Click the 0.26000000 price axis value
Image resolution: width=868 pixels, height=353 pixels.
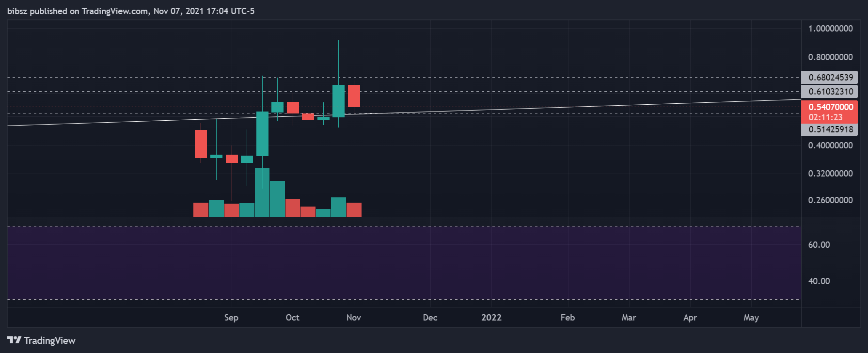tap(830, 200)
